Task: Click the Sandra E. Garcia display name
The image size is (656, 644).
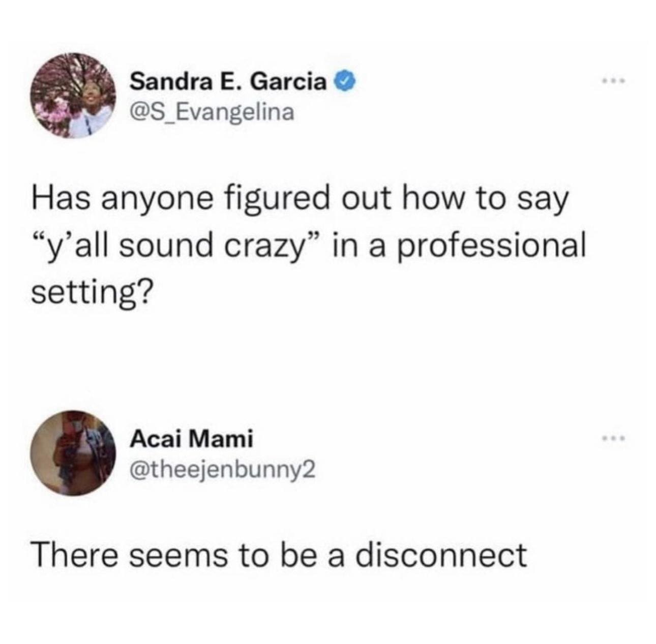Action: coord(228,82)
